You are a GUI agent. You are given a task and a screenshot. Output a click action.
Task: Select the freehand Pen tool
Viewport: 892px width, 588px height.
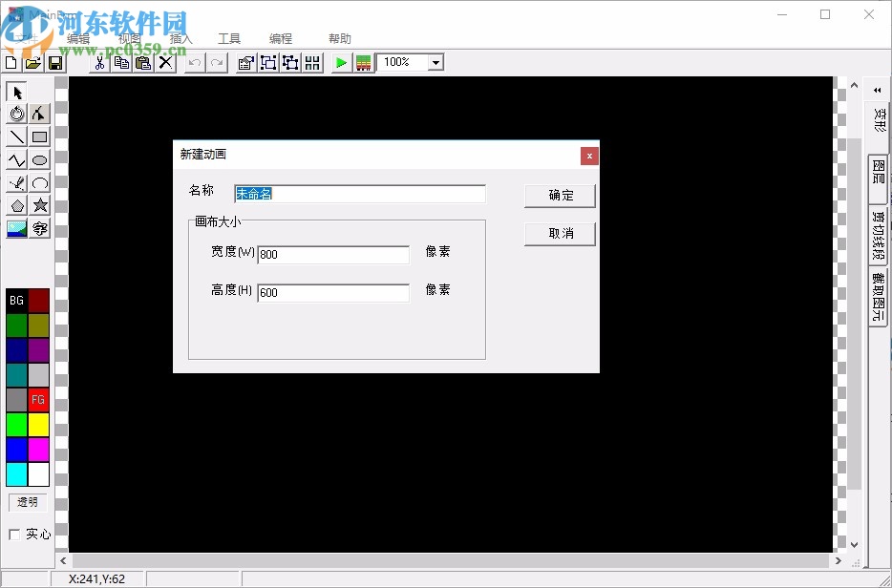[x=17, y=182]
